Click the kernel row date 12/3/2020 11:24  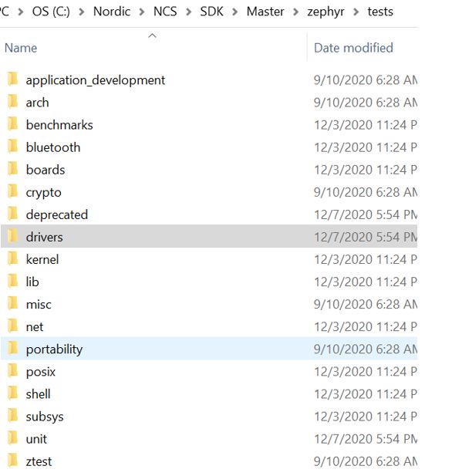[366, 259]
